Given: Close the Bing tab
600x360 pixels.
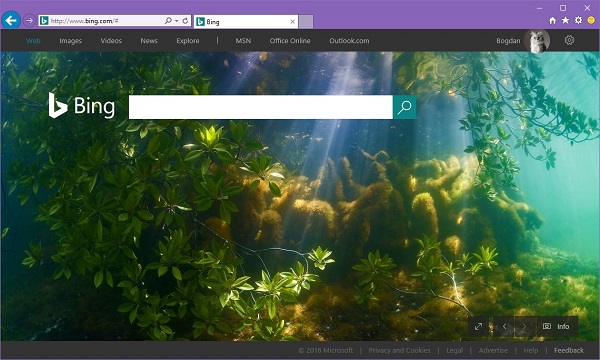Looking at the screenshot, I should [292, 22].
